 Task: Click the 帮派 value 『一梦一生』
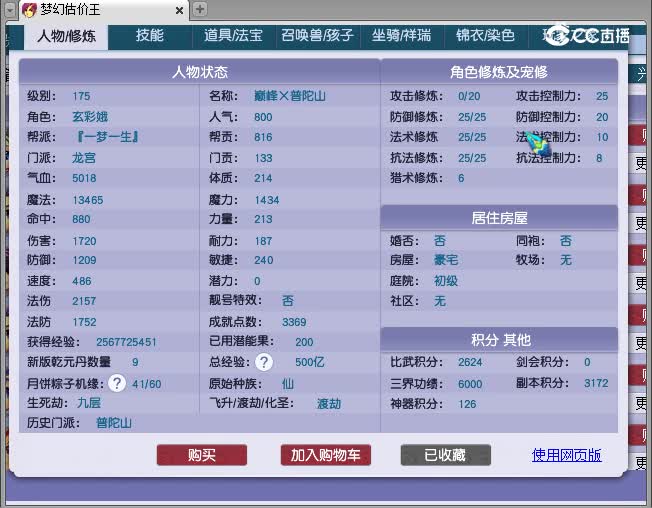click(x=107, y=137)
